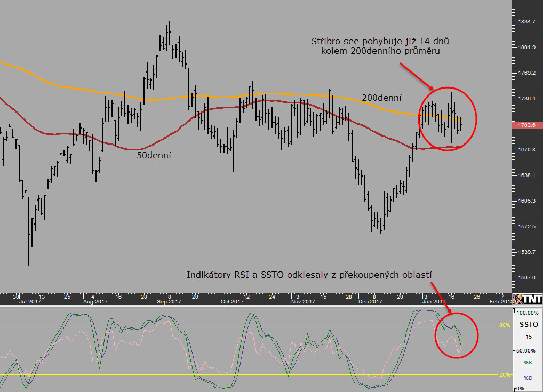Click the 0% indicator scale label
This screenshot has height=392, width=543.
coord(521,389)
